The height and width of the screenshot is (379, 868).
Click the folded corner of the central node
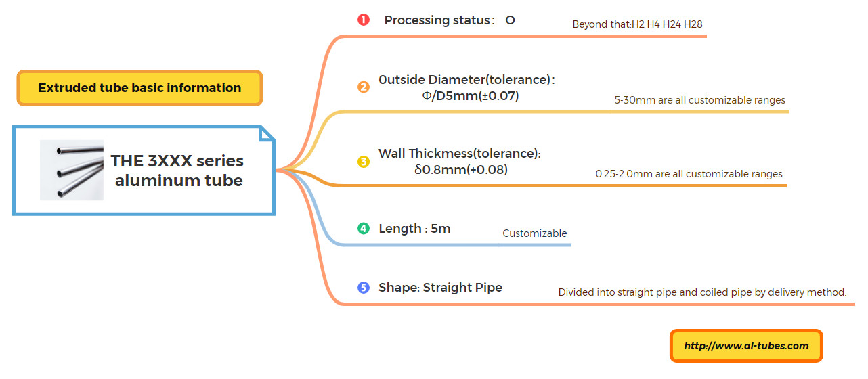coord(267,133)
